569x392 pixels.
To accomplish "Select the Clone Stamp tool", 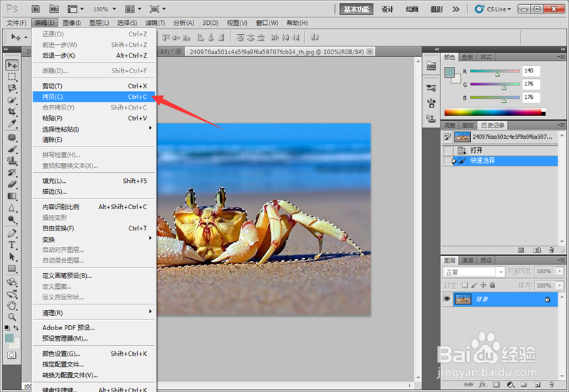I will [x=12, y=161].
